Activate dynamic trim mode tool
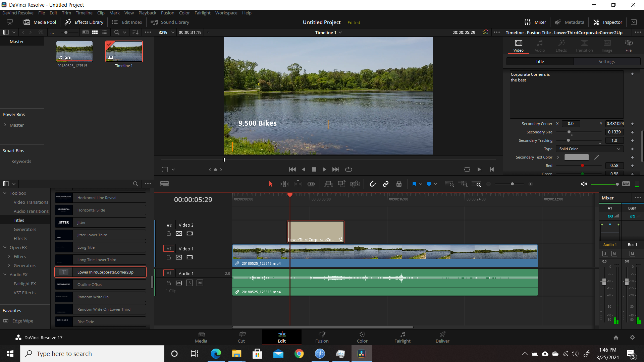The width and height of the screenshot is (644, 362). 298,184
